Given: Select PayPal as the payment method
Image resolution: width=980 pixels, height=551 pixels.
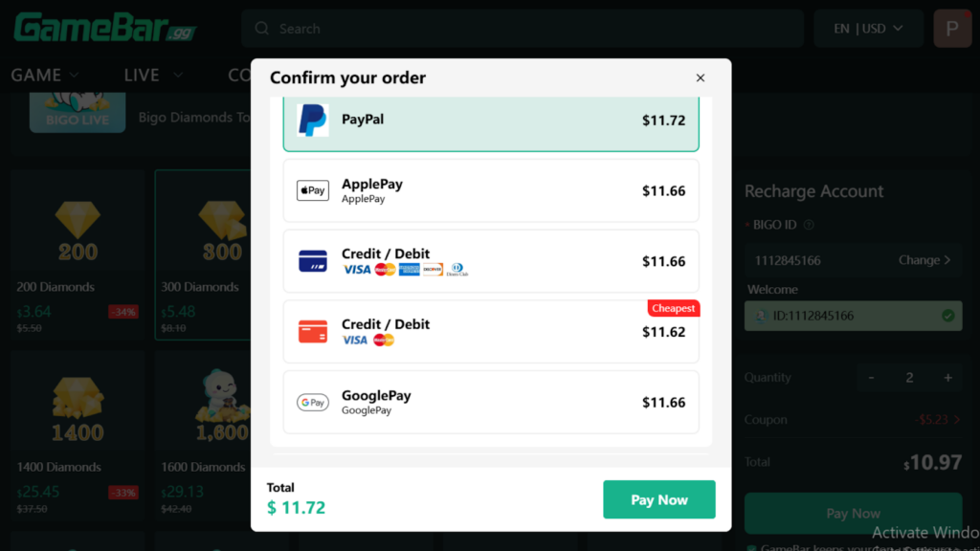Looking at the screenshot, I should pos(490,121).
